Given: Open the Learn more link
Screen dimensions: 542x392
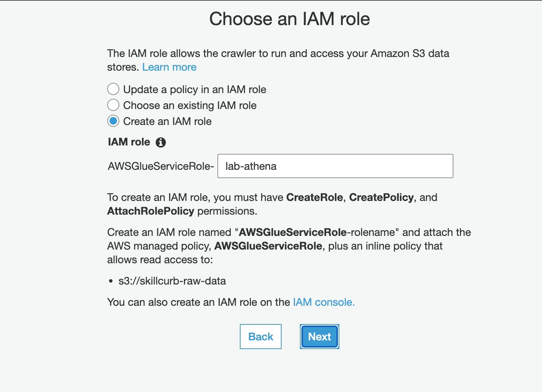Looking at the screenshot, I should 169,67.
